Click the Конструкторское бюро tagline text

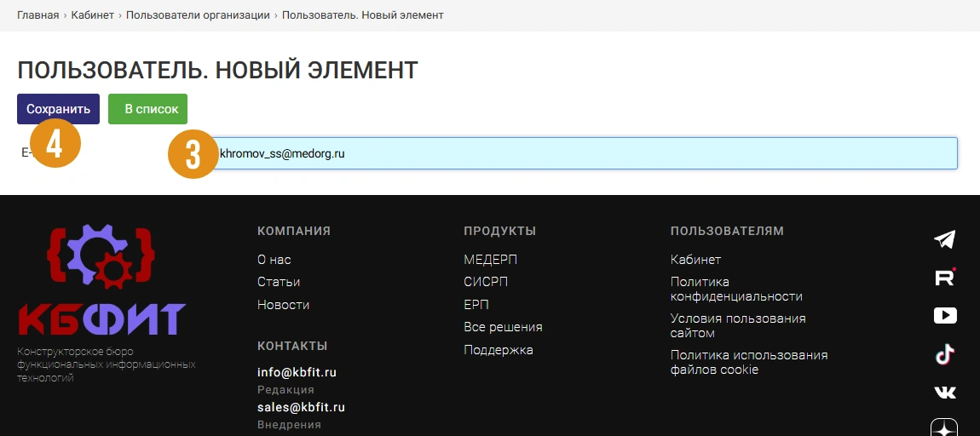click(107, 364)
